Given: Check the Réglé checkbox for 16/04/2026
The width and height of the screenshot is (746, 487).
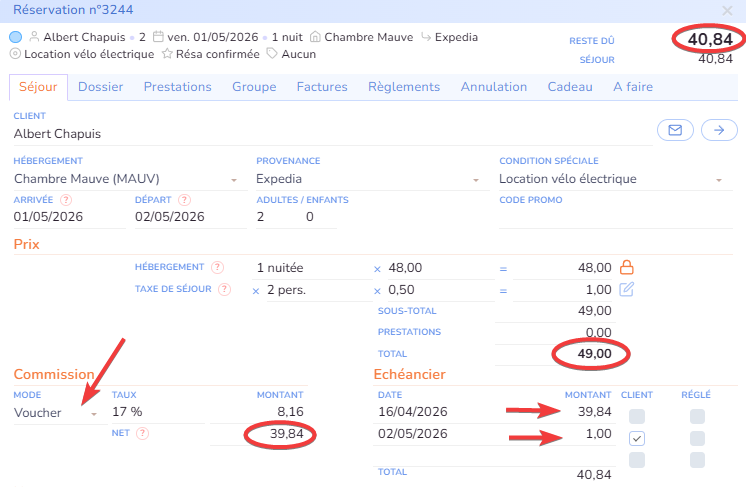Looking at the screenshot, I should 697,416.
